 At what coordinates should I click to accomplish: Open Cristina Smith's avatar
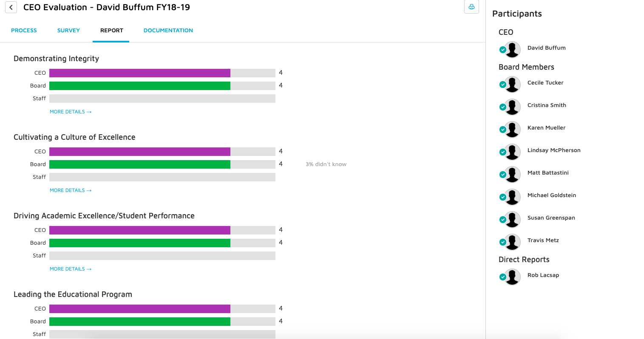[x=513, y=107]
